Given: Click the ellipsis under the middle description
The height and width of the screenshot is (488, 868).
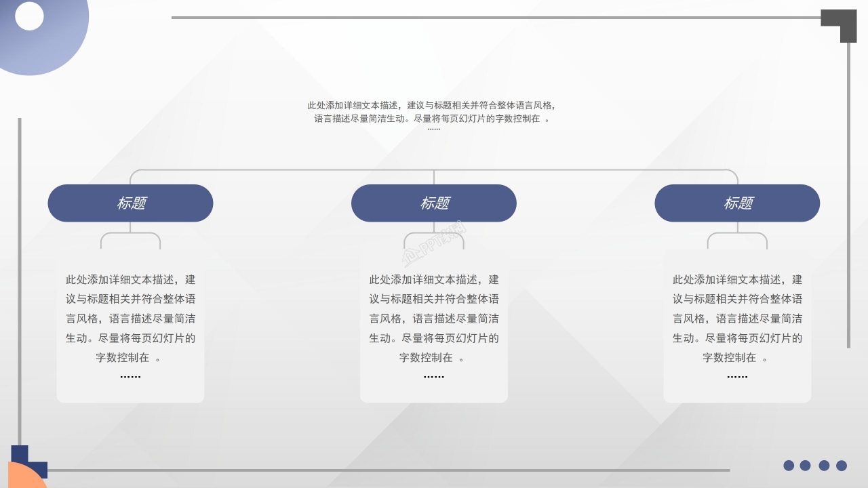Looking at the screenshot, I should [434, 376].
